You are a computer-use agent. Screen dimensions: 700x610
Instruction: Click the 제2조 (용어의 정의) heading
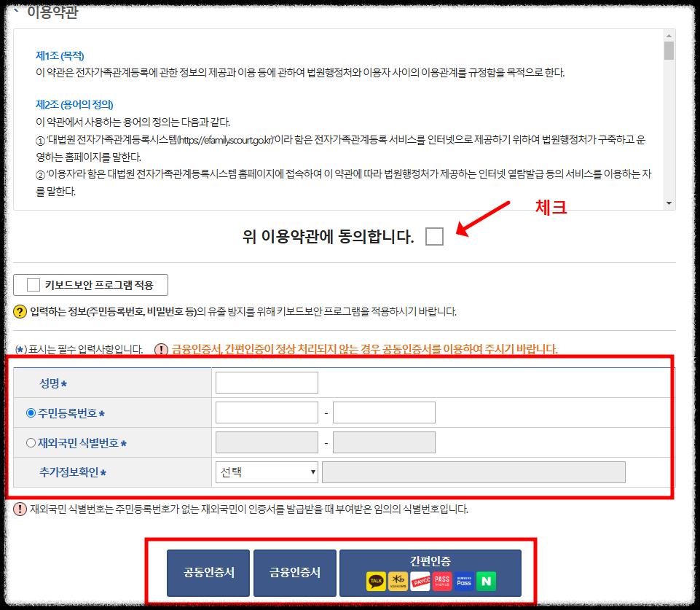74,104
